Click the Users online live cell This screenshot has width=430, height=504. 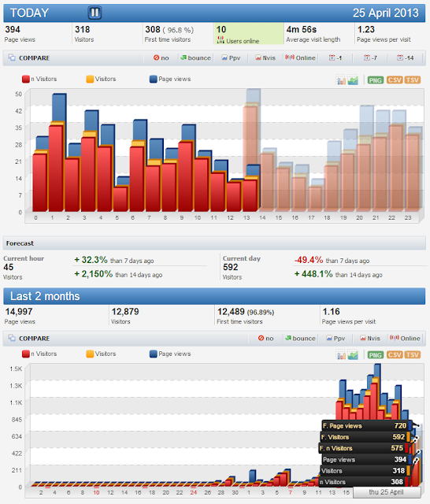tap(249, 33)
